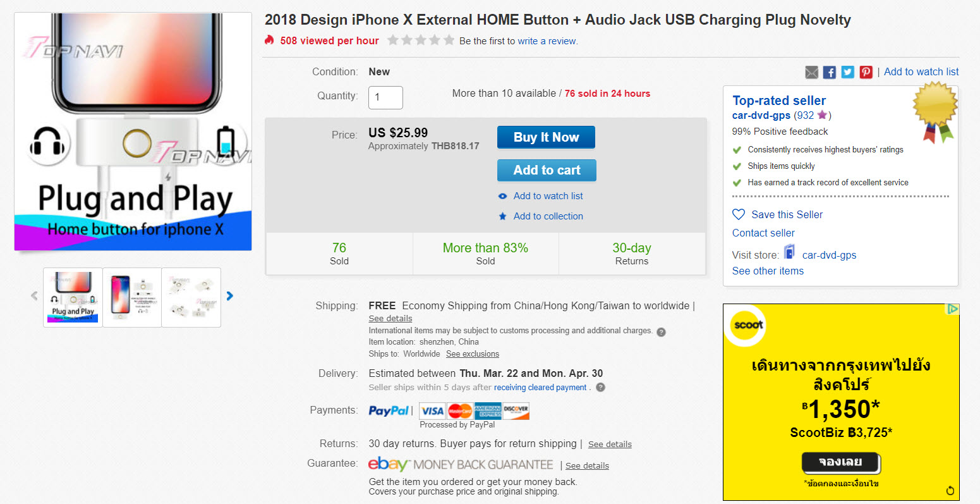Open the customs charges help question mark
This screenshot has height=504, width=980.
(x=661, y=331)
